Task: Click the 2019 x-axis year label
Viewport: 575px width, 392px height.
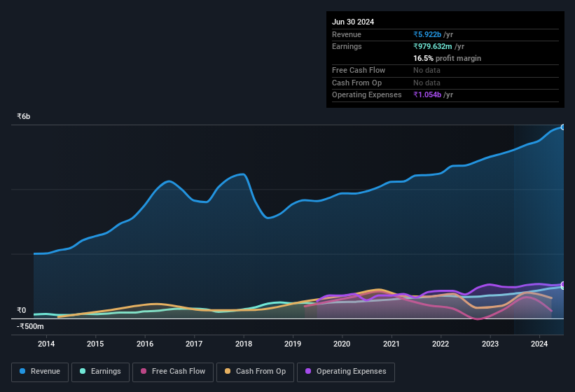Action: pos(293,344)
